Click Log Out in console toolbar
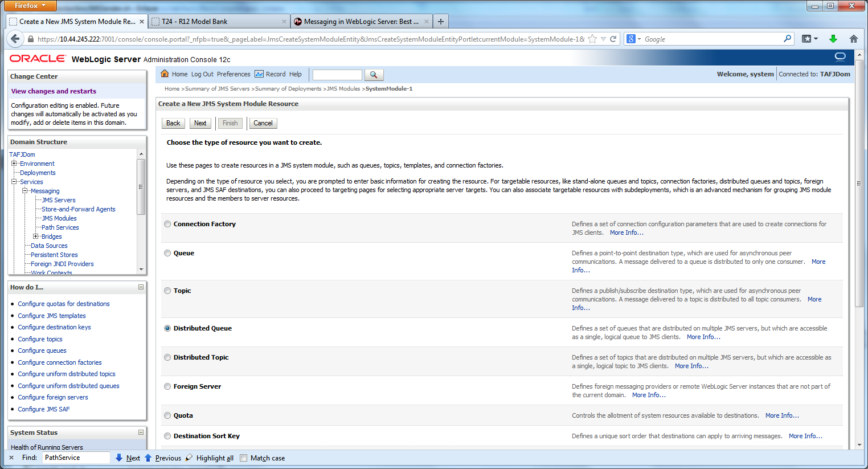 (x=202, y=74)
